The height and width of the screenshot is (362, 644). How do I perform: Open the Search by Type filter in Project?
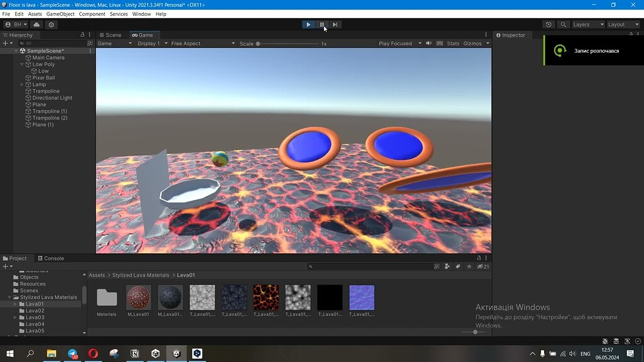pyautogui.click(x=447, y=266)
